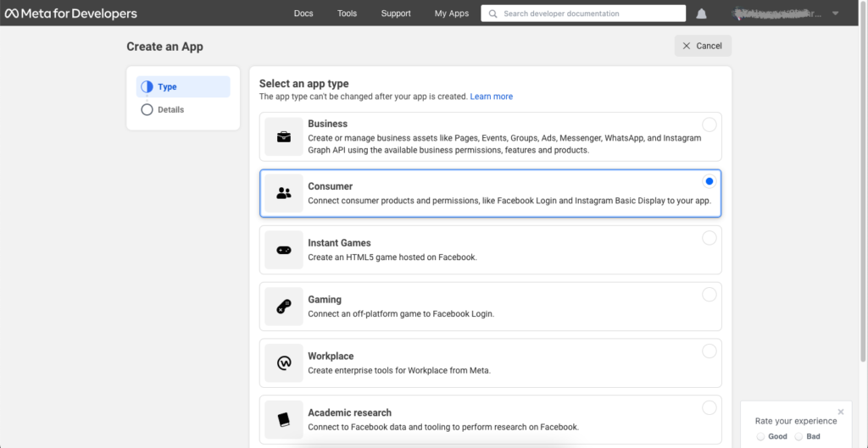Click the Consumer title text

tap(331, 186)
